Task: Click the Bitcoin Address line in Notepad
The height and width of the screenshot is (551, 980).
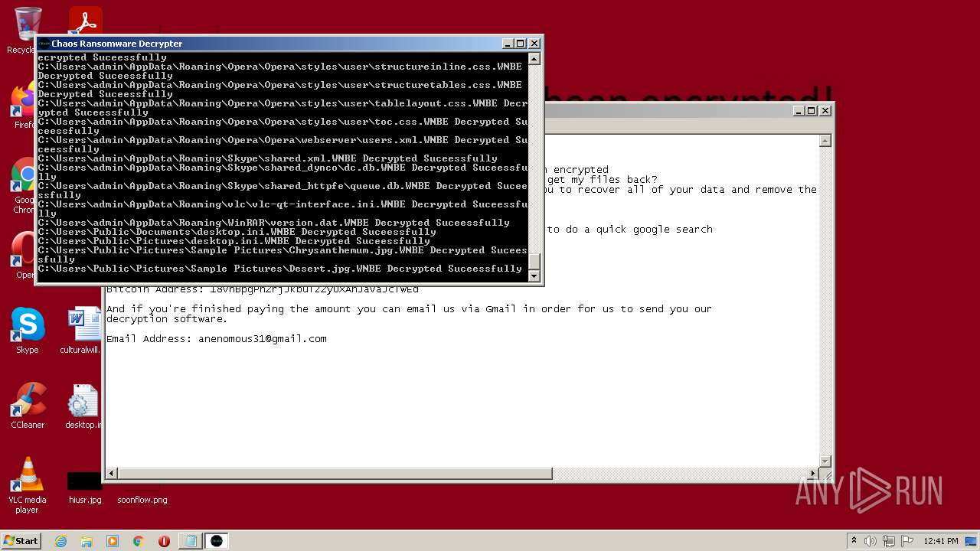Action: (263, 289)
